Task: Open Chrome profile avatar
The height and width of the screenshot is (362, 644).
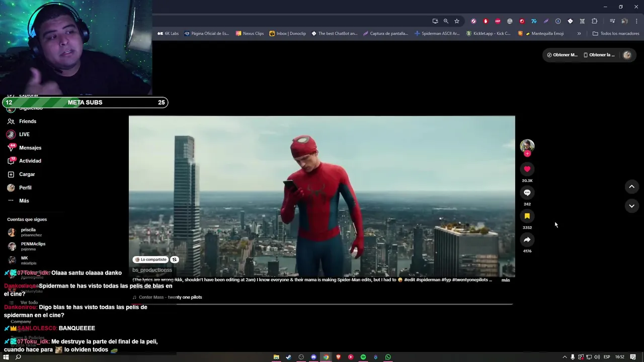Action: pyautogui.click(x=624, y=21)
